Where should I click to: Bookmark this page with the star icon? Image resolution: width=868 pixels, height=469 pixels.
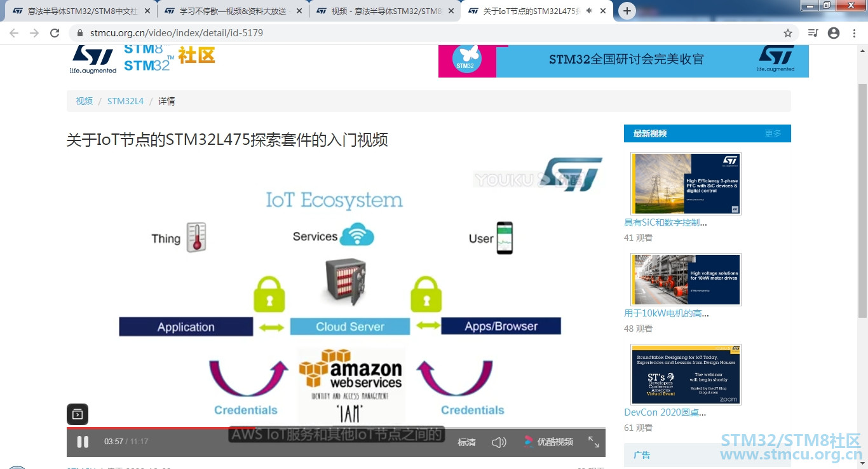pyautogui.click(x=788, y=33)
